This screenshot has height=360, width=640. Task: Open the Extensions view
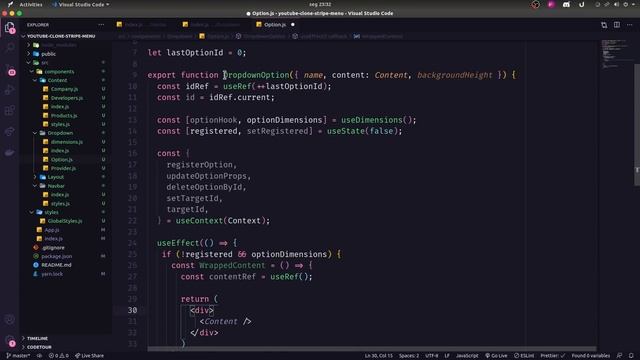(9, 111)
